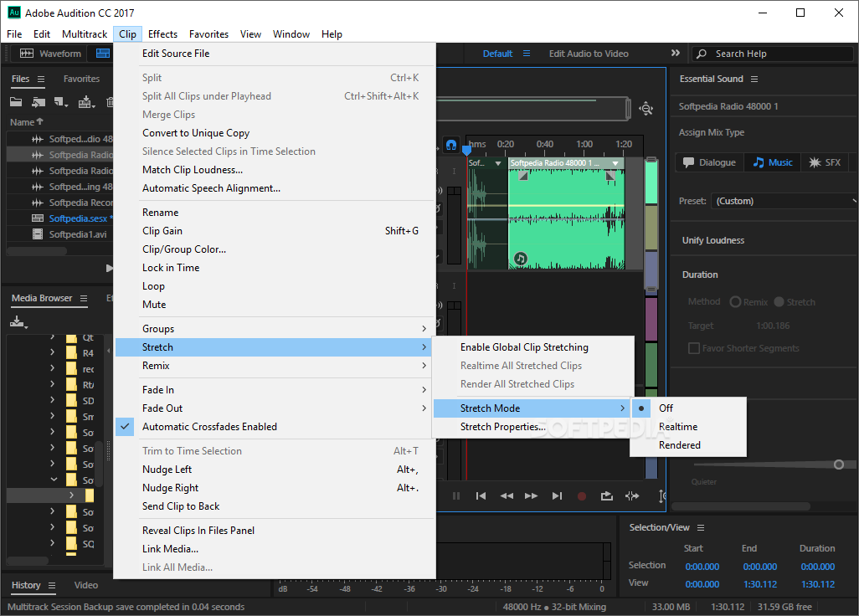Click the Loop Playback icon in the transport
The image size is (859, 616).
coord(607,495)
